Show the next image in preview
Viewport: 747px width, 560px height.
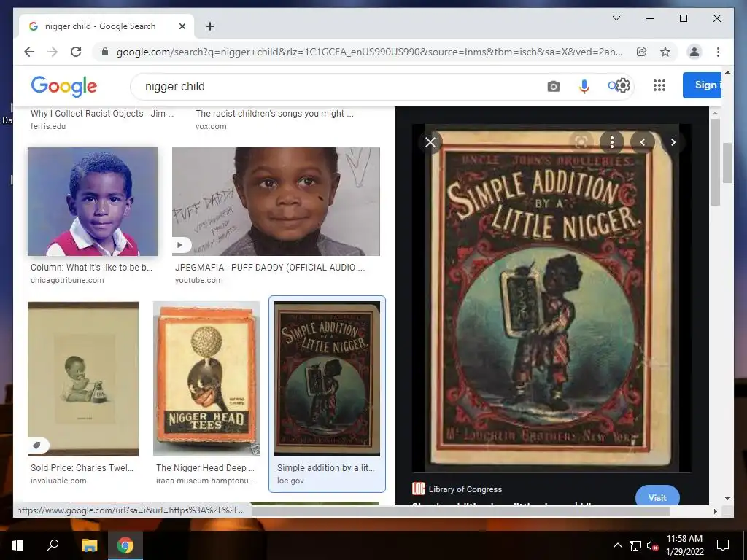coord(673,142)
